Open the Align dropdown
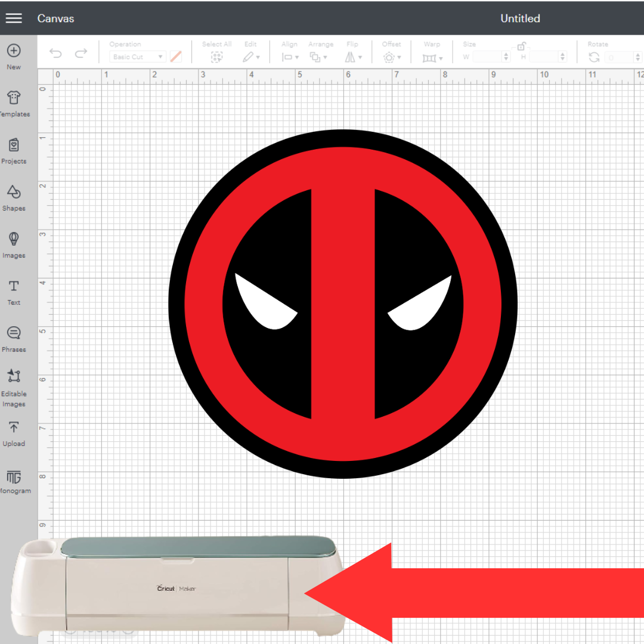This screenshot has width=644, height=644. point(290,57)
